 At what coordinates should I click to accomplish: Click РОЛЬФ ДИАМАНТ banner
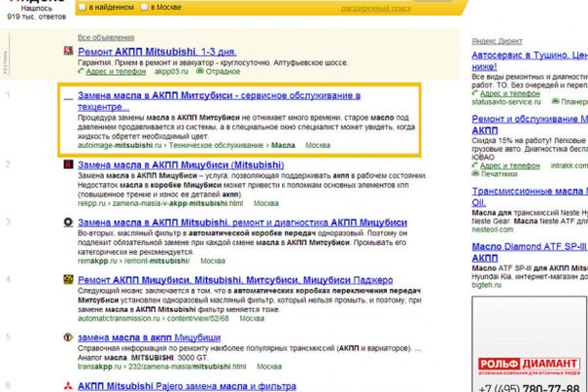coord(529,344)
